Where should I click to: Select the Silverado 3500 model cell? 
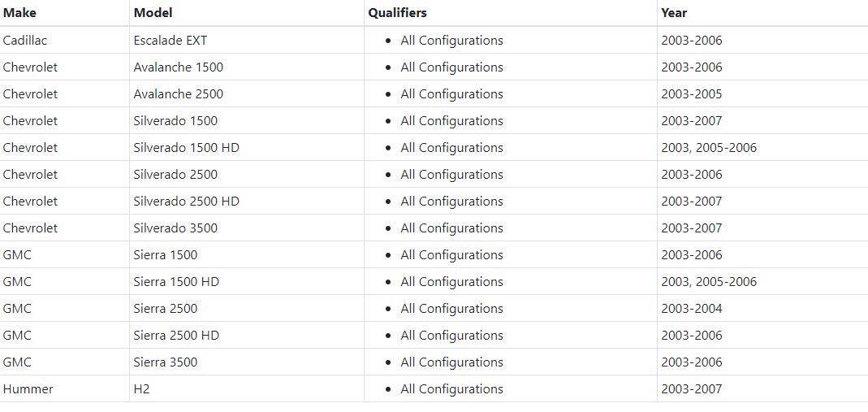pyautogui.click(x=175, y=228)
